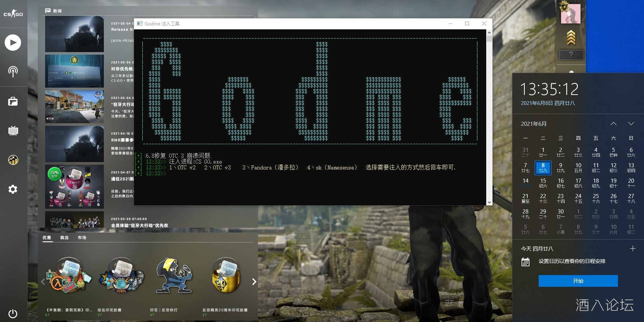Click the CS:GO logo in sidebar
644x322 pixels.
pos(13,14)
